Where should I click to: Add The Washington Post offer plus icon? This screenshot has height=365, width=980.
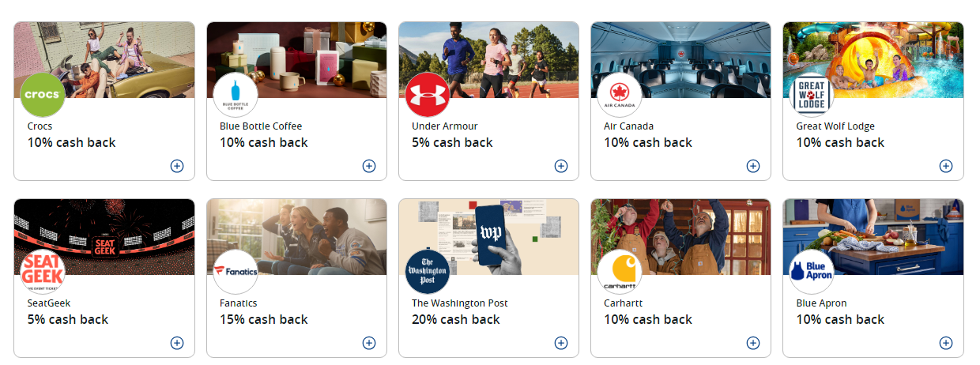561,343
